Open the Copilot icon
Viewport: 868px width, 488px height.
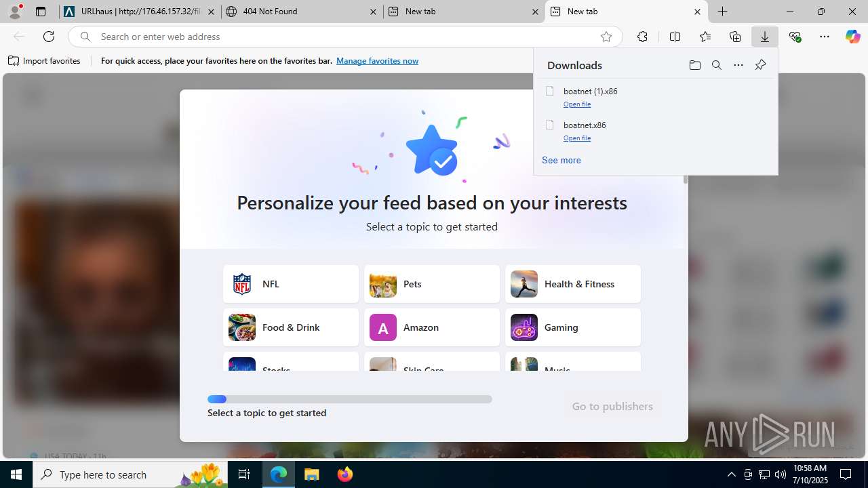pos(852,37)
